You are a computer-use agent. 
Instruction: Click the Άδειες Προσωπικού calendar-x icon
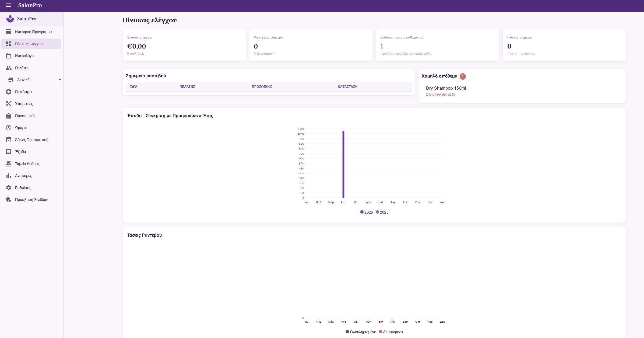click(9, 140)
